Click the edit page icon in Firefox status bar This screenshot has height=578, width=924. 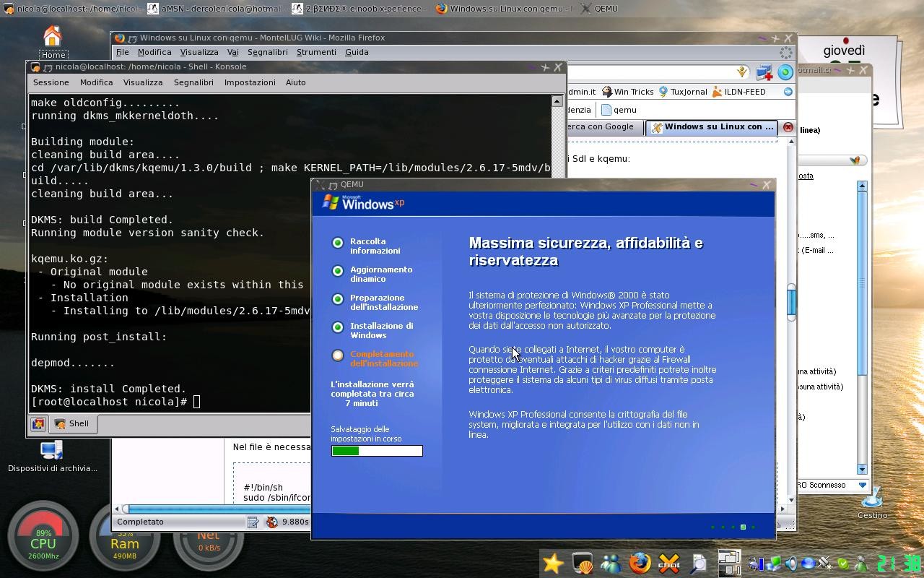point(253,522)
